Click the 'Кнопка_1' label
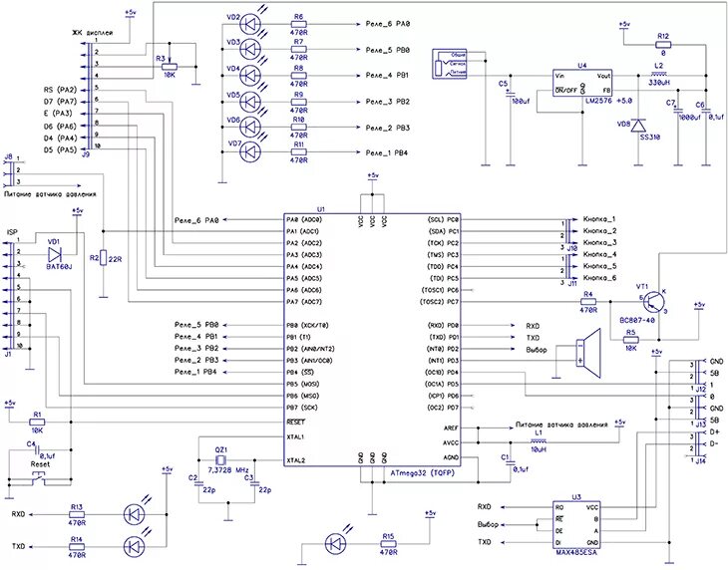Screen dimensions: 728x570 click(599, 219)
